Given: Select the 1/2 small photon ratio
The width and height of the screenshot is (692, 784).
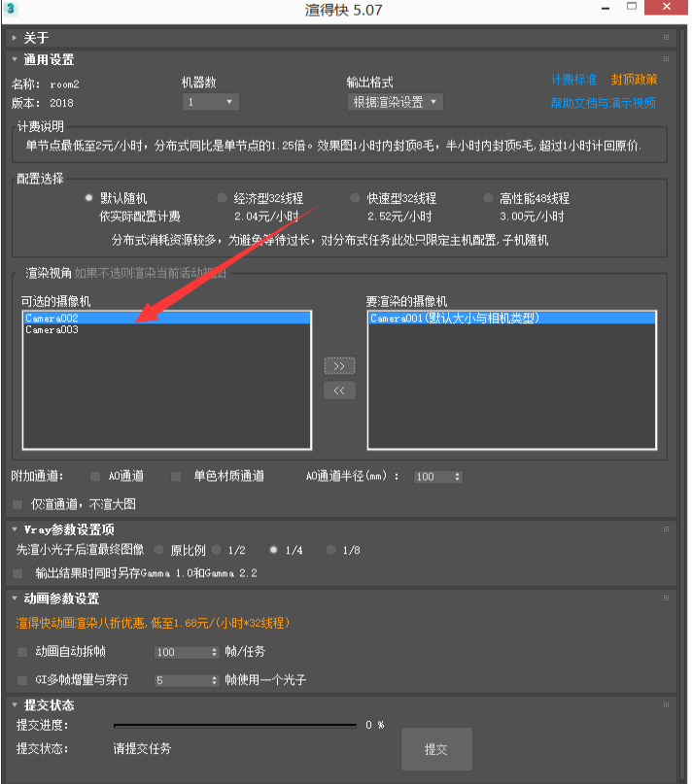Looking at the screenshot, I should 216,550.
